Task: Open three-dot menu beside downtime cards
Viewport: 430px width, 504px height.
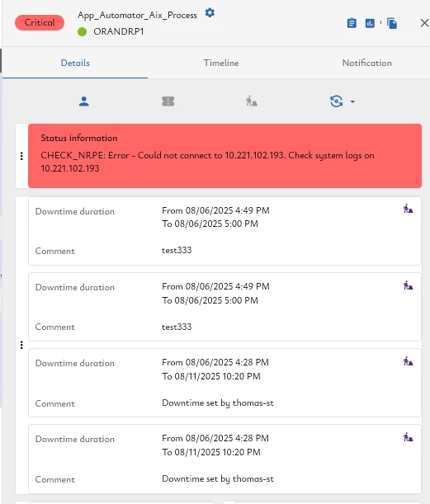Action: tap(21, 346)
